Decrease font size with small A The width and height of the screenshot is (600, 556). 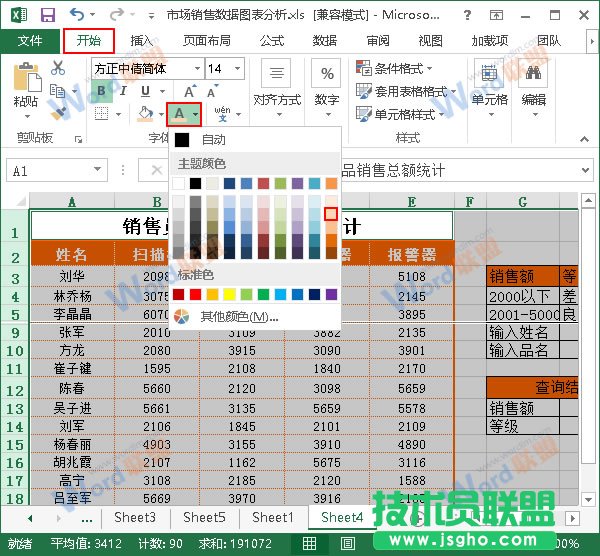212,92
